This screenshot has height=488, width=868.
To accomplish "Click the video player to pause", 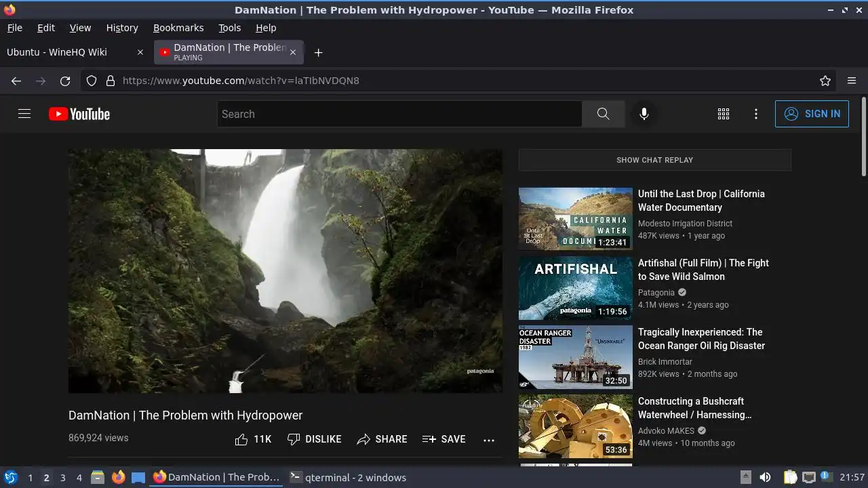I will point(285,271).
